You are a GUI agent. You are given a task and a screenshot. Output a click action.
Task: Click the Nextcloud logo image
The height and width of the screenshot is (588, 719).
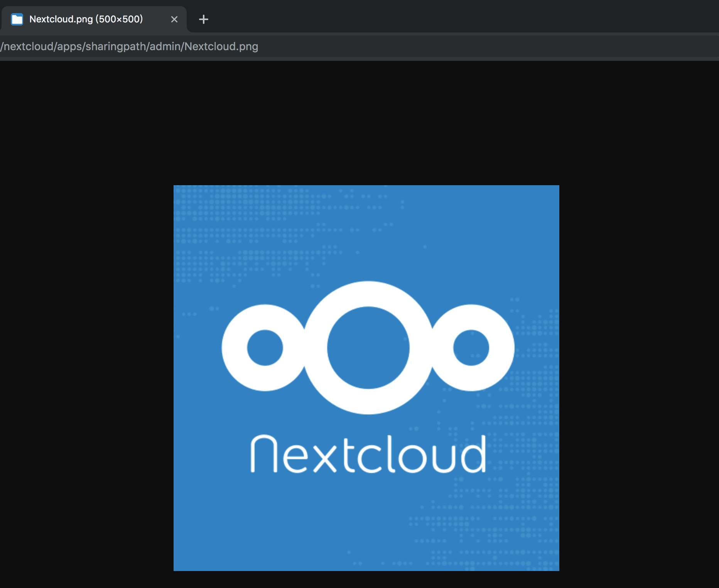[366, 378]
